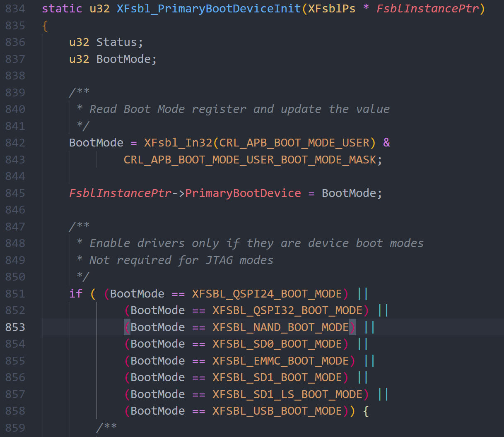
Task: Click CRL_APB_BOOT_MODE_USER_BOOT_MODE_MASK constant
Action: point(250,160)
